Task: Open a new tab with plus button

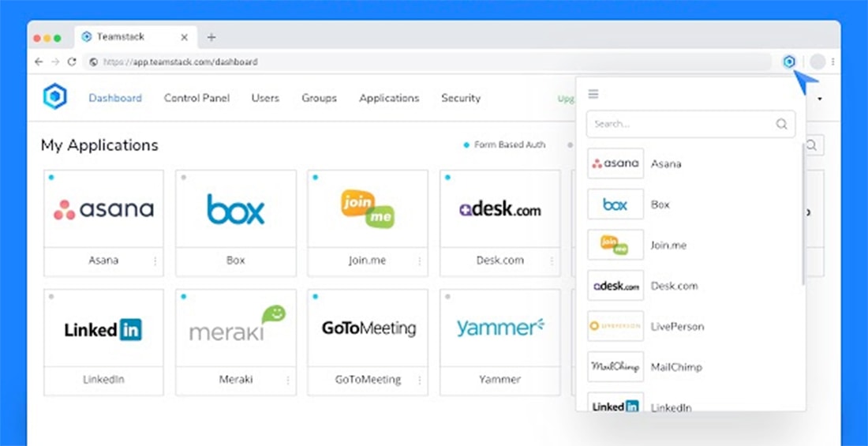Action: 211,37
